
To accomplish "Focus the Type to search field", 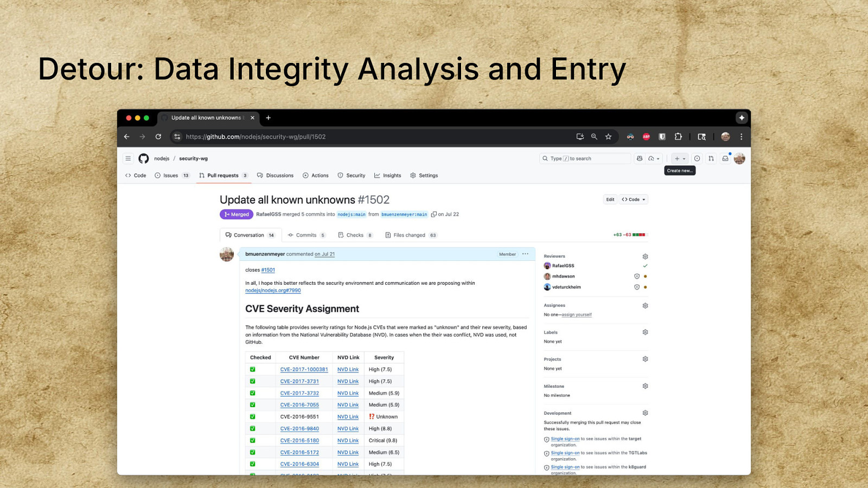I will coord(585,158).
